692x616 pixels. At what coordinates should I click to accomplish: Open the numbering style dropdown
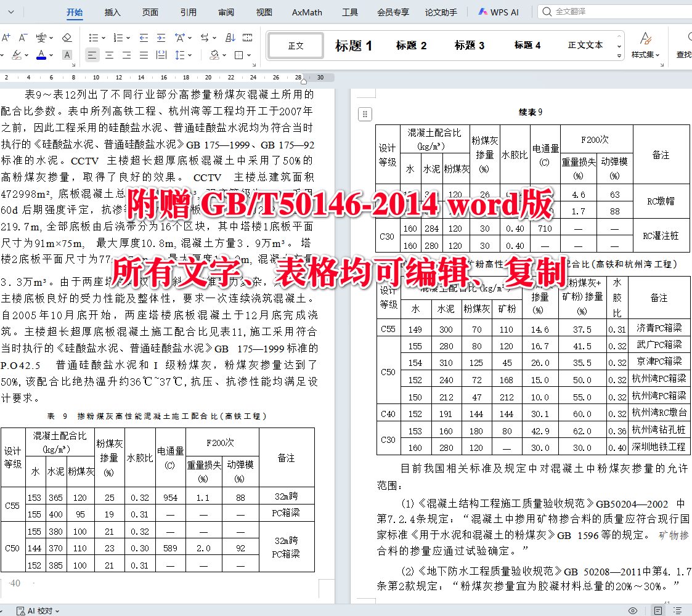(x=128, y=38)
